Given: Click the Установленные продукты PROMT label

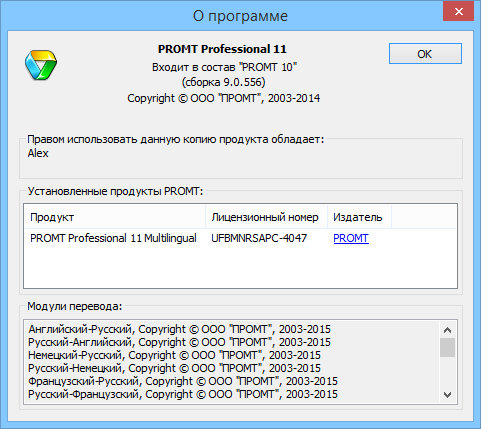Looking at the screenshot, I should pos(115,191).
